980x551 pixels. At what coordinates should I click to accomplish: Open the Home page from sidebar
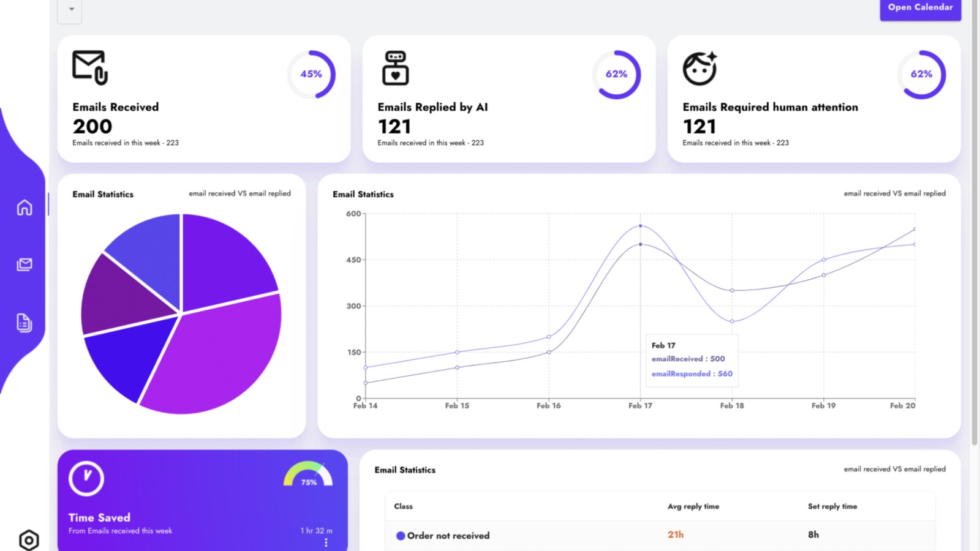24,208
